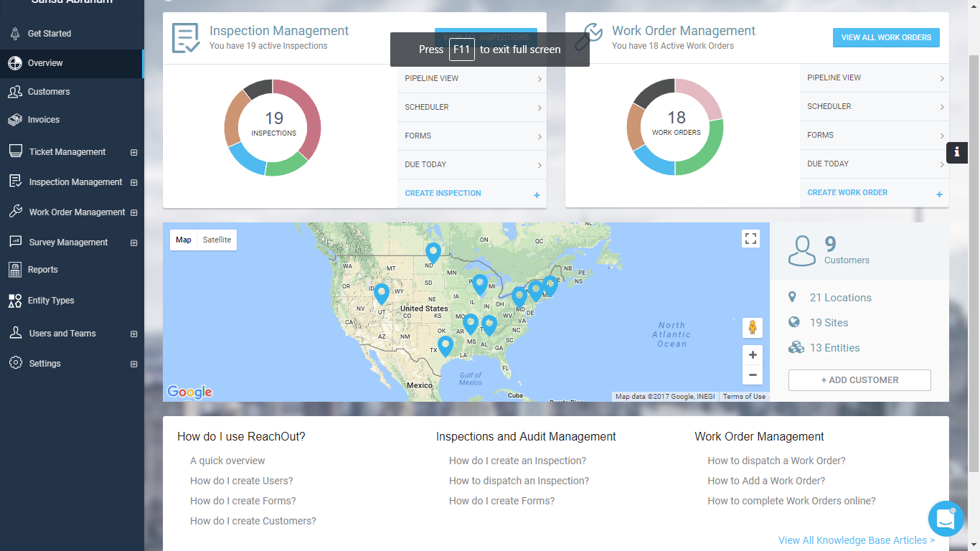This screenshot has width=980, height=551.
Task: Expand Survey Management submenu
Action: click(133, 242)
